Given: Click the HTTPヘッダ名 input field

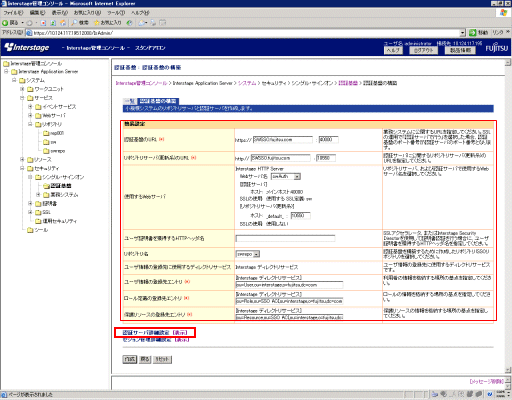Looking at the screenshot, I should click(x=285, y=238).
